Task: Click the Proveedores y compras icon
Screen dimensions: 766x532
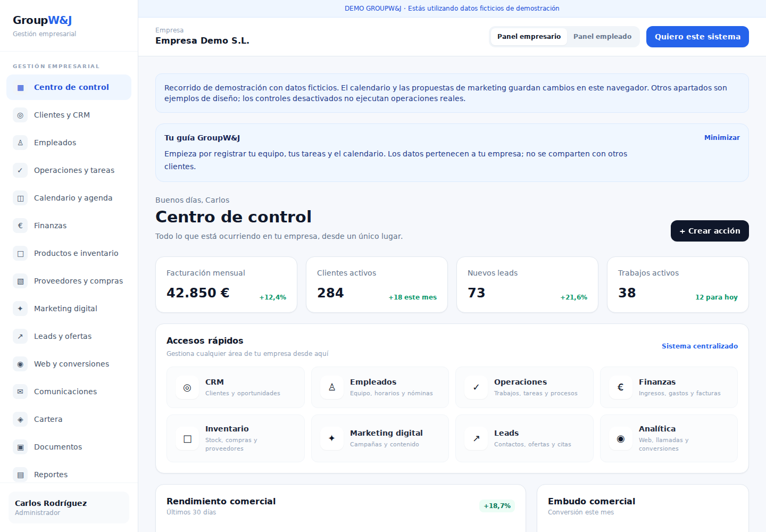Action: pos(20,281)
